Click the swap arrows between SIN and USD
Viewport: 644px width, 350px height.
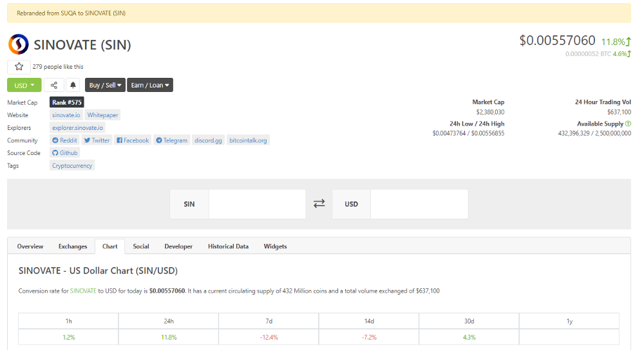pyautogui.click(x=319, y=203)
